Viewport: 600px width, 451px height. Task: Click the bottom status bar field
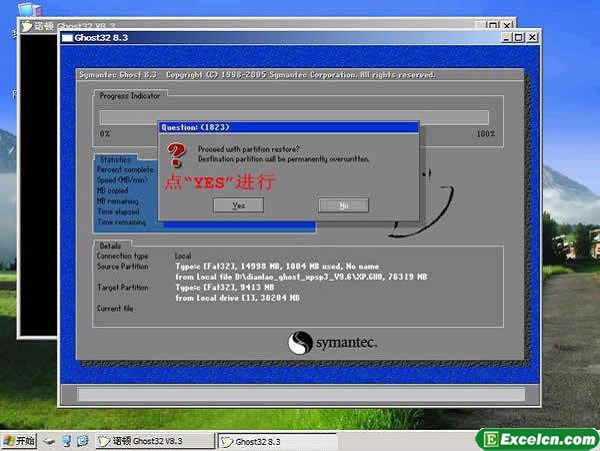click(x=301, y=394)
